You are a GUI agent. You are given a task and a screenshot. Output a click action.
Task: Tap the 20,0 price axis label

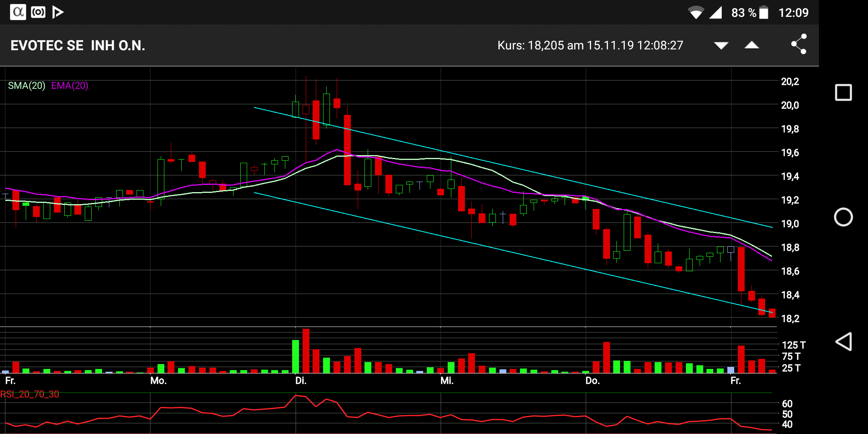(x=790, y=105)
